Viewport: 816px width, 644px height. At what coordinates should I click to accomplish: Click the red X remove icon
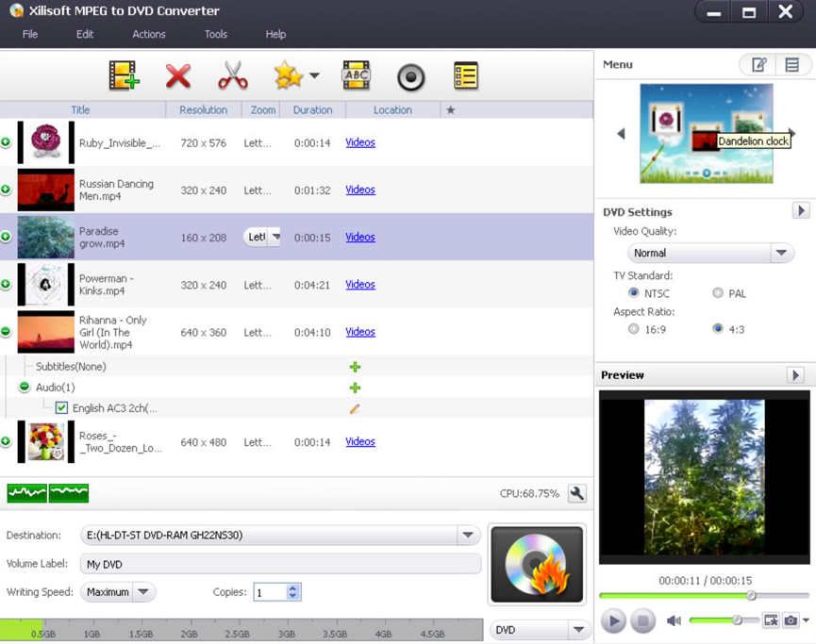(x=178, y=75)
